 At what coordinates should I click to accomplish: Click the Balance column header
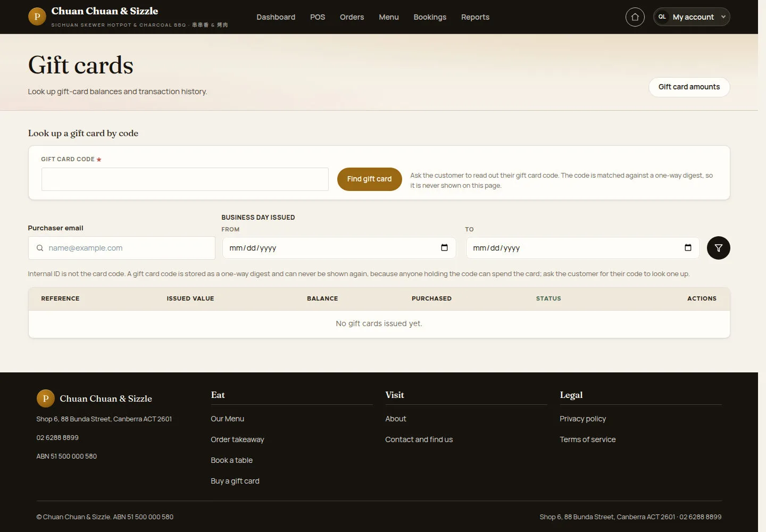[322, 298]
